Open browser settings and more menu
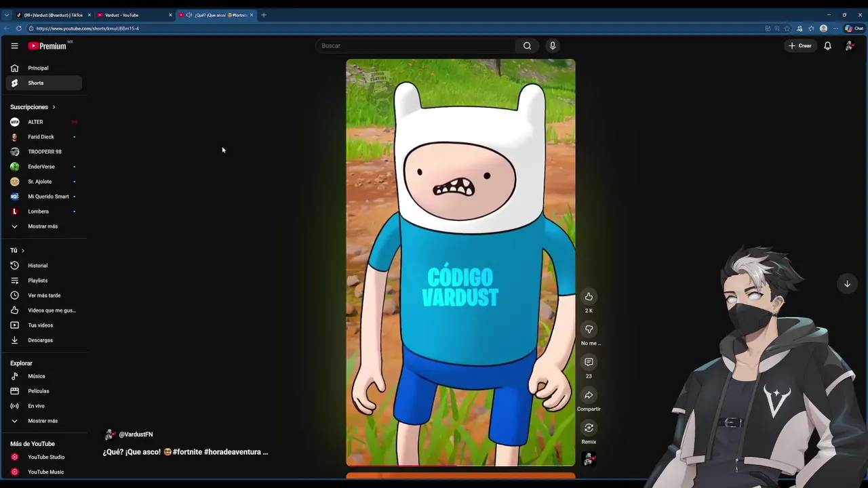Screen dimensions: 868x488 (835, 28)
